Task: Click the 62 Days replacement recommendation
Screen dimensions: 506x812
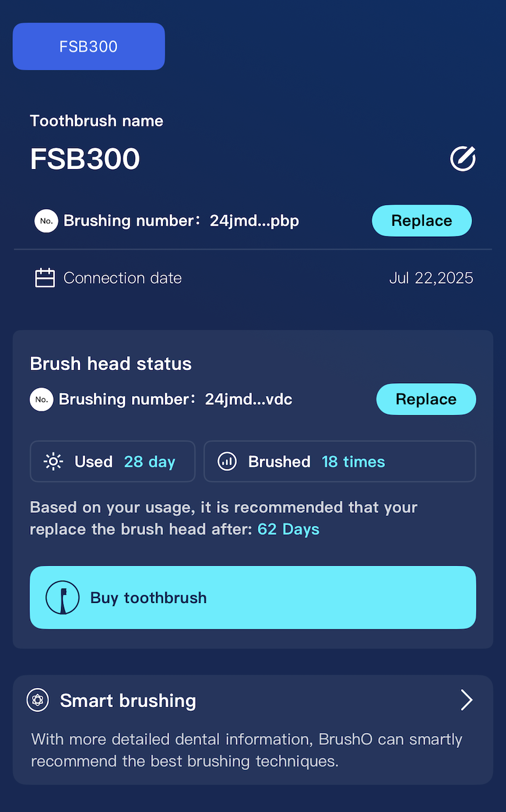Action: coord(288,529)
